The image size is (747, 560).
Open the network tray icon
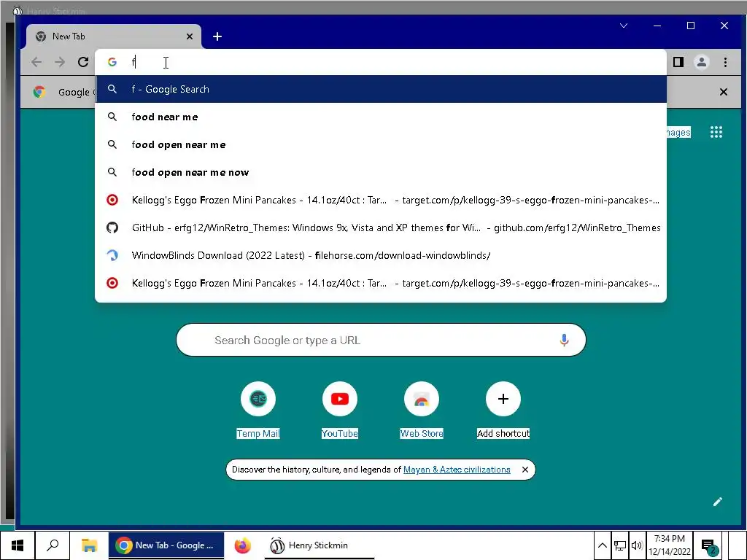coord(619,545)
